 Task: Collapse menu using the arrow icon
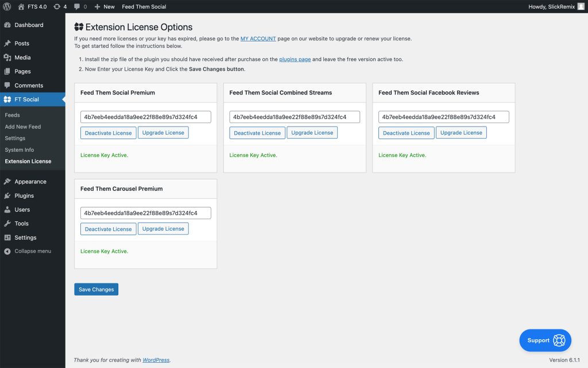(x=7, y=251)
